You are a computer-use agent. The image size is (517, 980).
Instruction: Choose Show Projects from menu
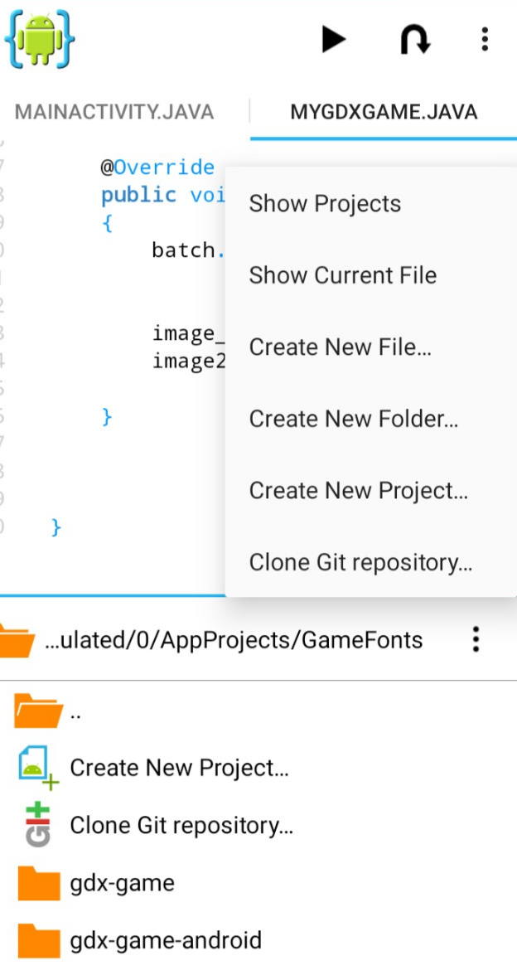(x=325, y=204)
